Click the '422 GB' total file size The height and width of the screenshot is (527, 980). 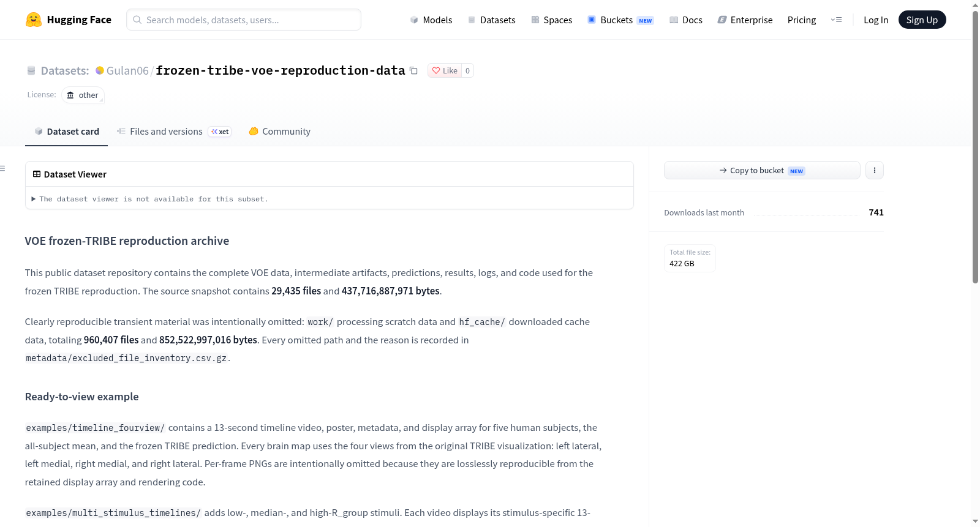coord(682,264)
